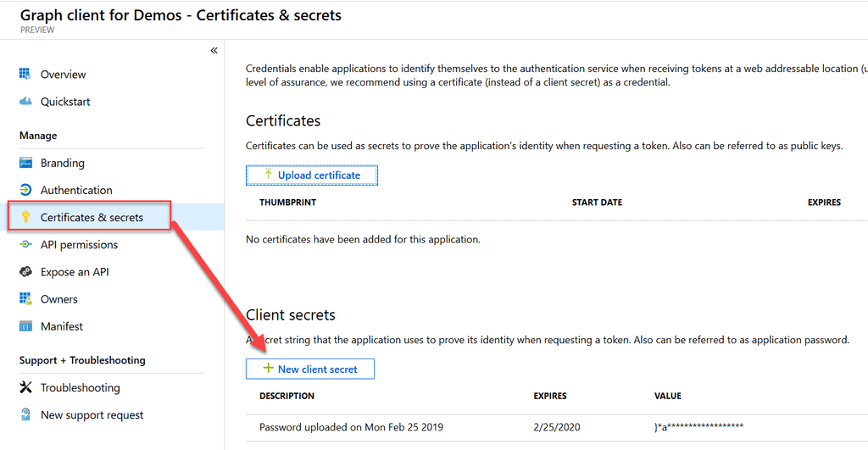
Task: Click the Owners icon in sidebar
Action: (25, 299)
